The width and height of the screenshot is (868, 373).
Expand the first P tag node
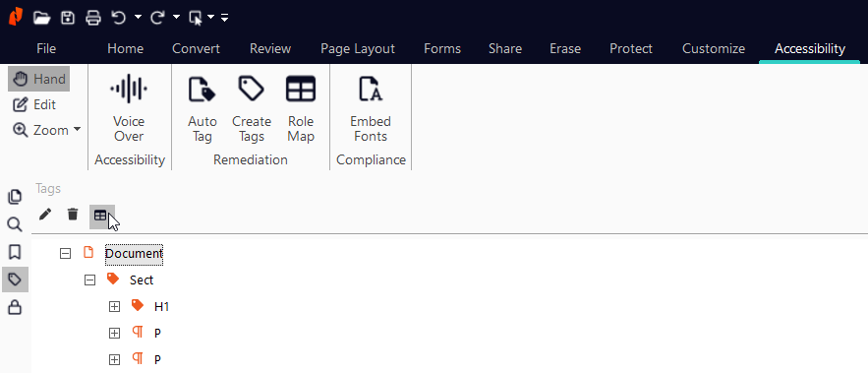coord(114,333)
